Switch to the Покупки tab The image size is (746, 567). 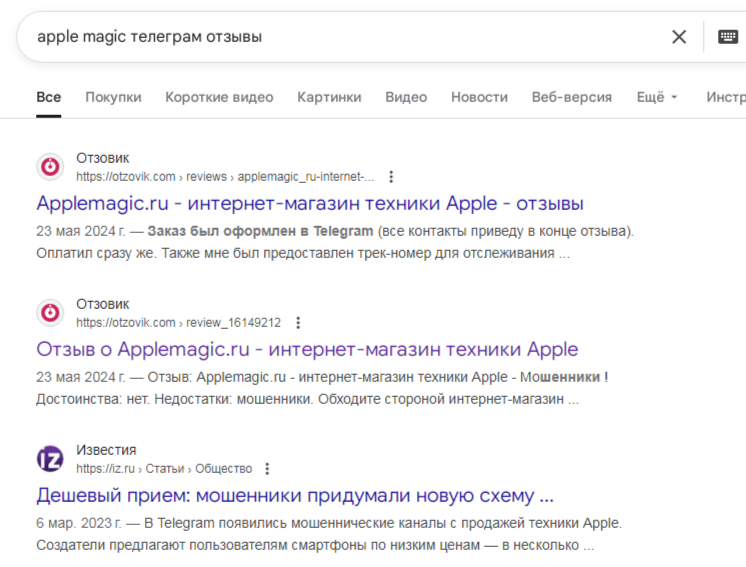pos(113,97)
